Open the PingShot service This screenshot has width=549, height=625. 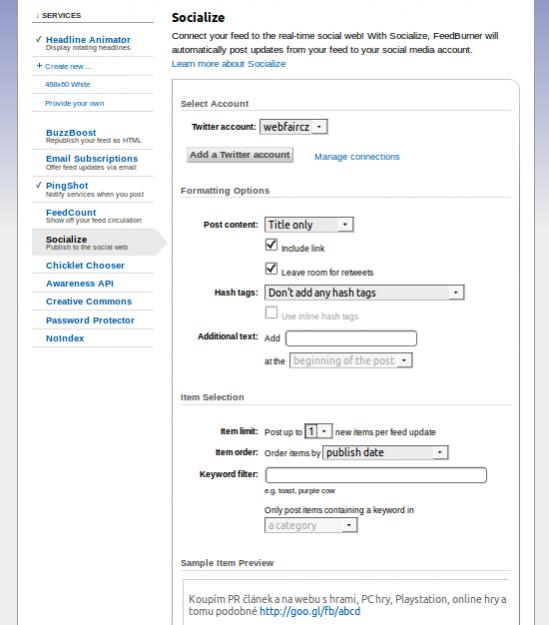67,186
